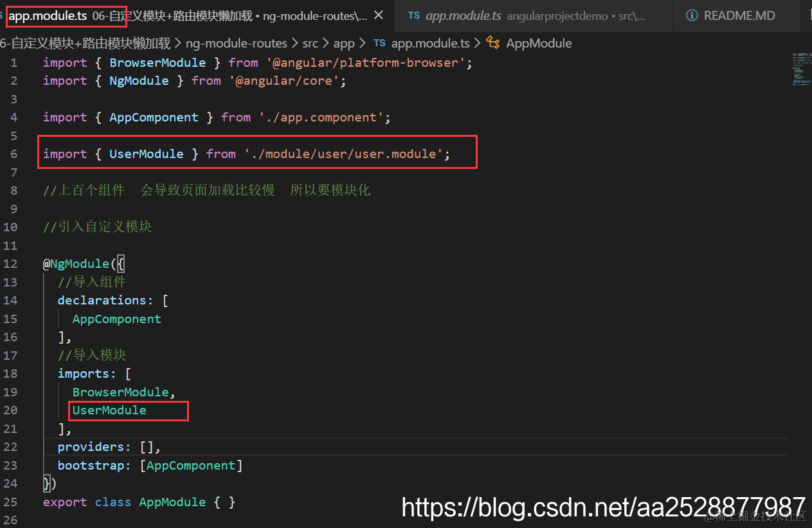Click the 'imports' property on line 18
This screenshot has height=528, width=812.
84,374
